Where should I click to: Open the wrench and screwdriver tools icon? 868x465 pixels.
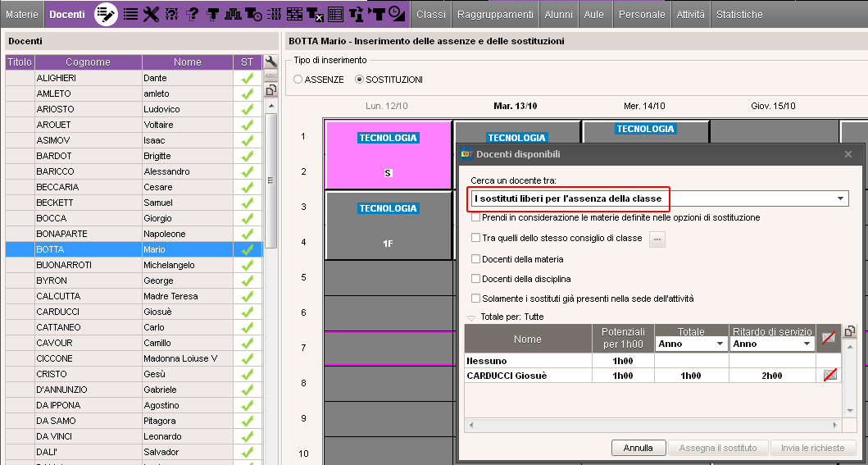click(151, 15)
